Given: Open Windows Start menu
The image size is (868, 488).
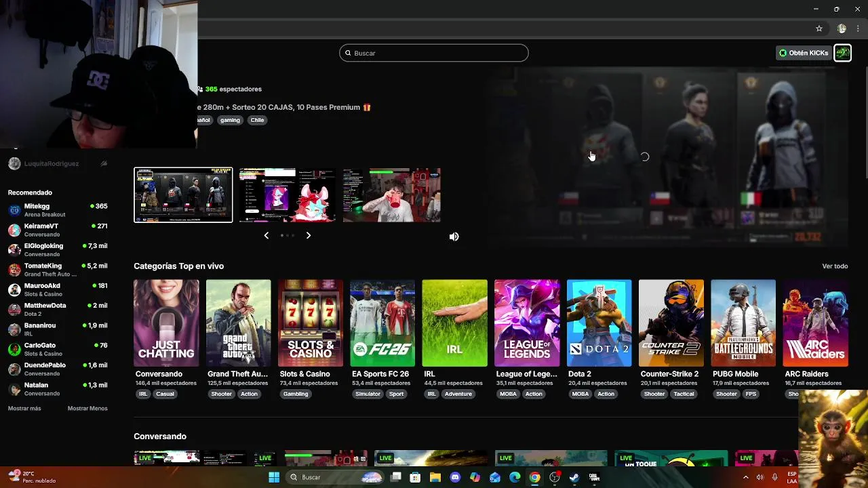Looking at the screenshot, I should [274, 477].
